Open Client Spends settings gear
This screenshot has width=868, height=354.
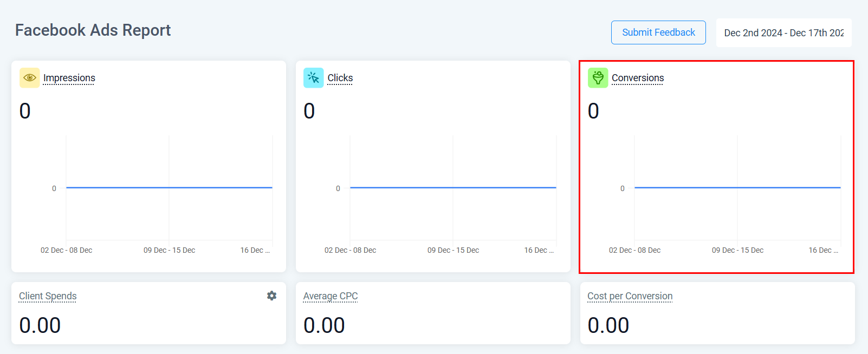coord(271,296)
